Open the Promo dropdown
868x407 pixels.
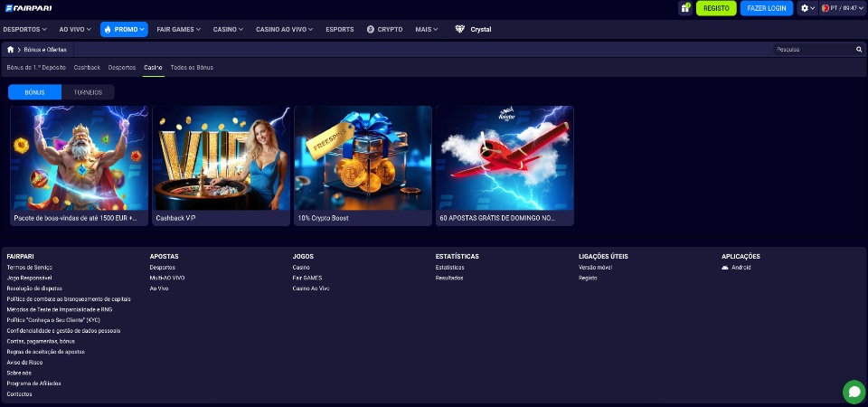(x=124, y=29)
